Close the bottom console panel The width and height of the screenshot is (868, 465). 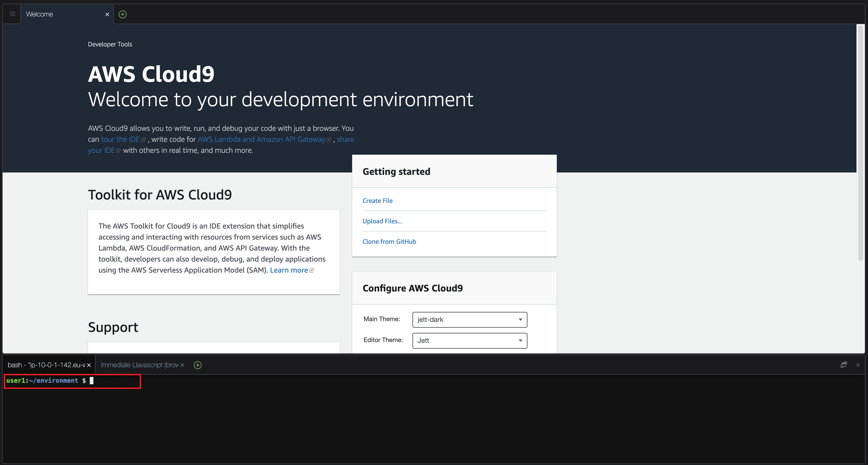point(858,365)
